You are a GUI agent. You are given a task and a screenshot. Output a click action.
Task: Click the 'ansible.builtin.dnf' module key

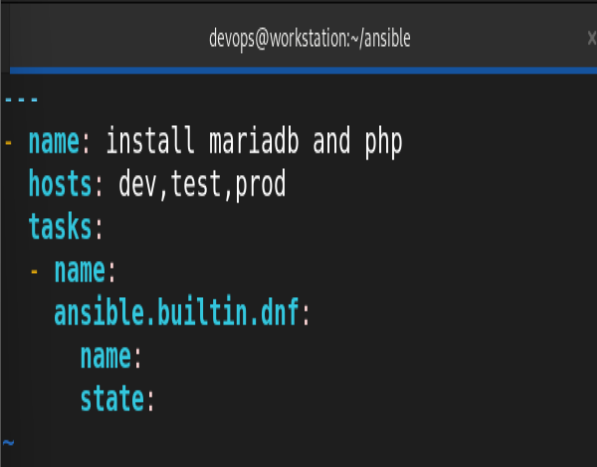point(177,312)
